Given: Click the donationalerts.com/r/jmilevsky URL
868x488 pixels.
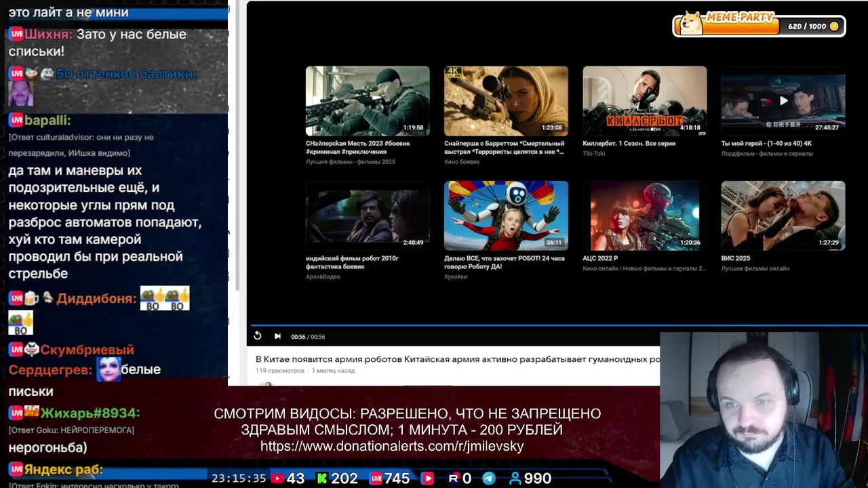Looking at the screenshot, I should pos(392,446).
